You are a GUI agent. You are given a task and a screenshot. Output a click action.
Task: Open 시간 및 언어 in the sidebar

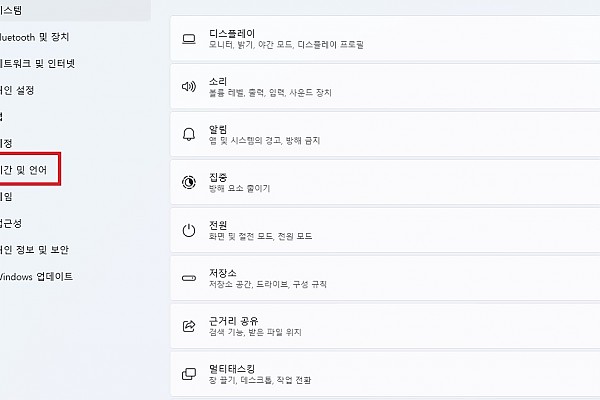(x=24, y=170)
